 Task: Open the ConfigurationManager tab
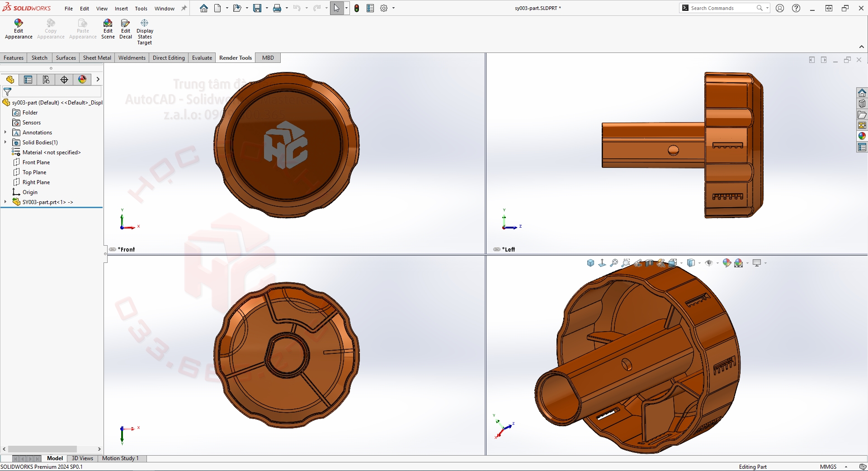[x=46, y=80]
